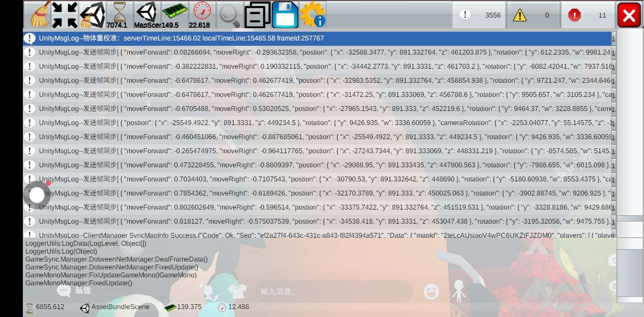Image resolution: width=644 pixels, height=317 pixels.
Task: Select log with moveForward 0.802602649
Action: pos(317,207)
